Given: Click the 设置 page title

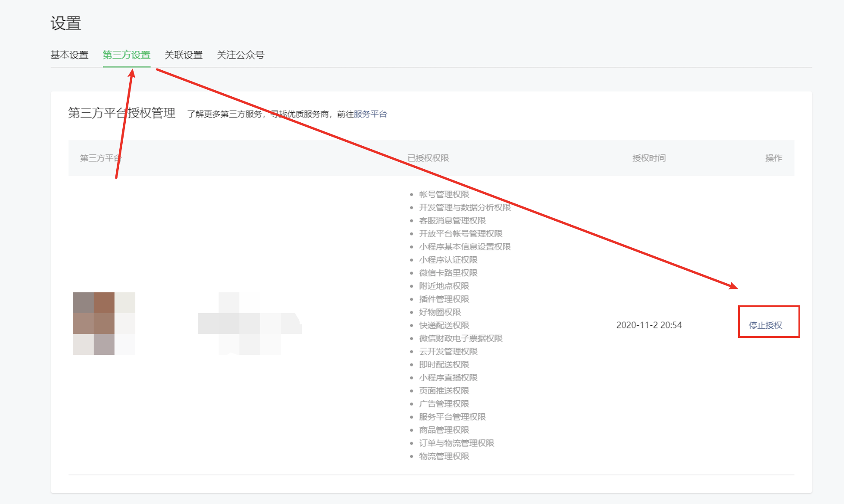Looking at the screenshot, I should pos(66,23).
